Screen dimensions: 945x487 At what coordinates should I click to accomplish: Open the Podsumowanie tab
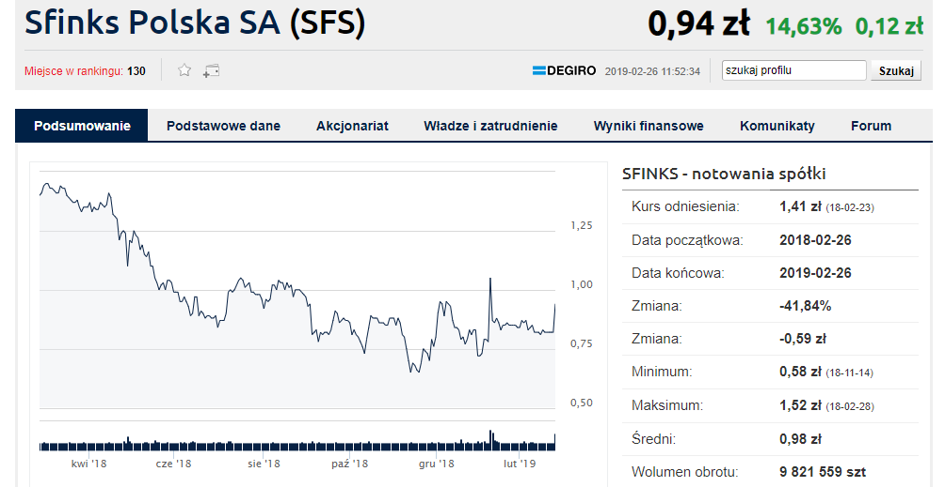point(82,126)
